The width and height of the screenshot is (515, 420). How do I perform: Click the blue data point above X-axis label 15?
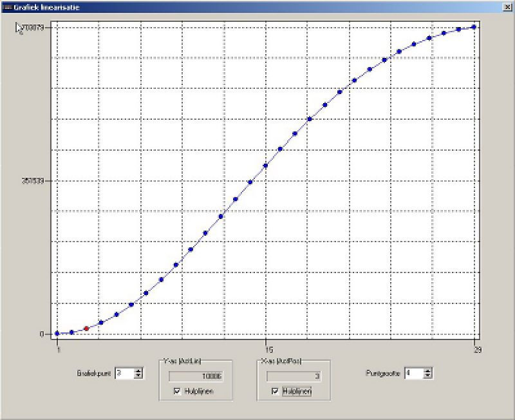pyautogui.click(x=265, y=166)
